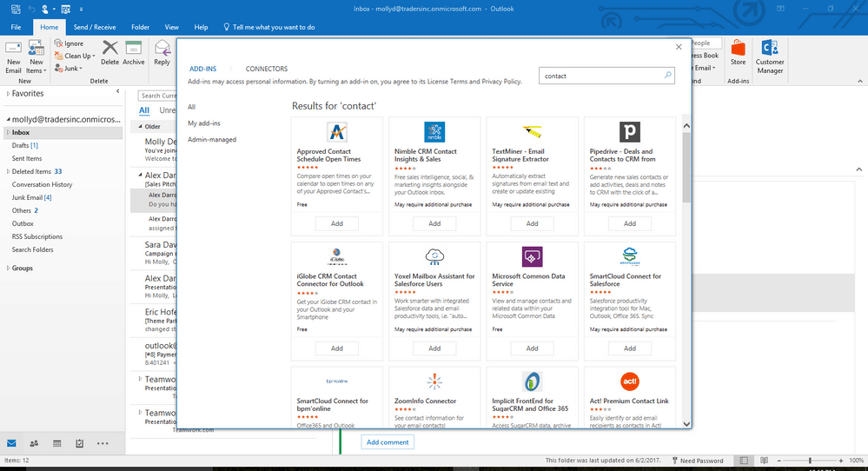Click the add-in search magnifier icon
868x471 pixels.
tap(667, 76)
